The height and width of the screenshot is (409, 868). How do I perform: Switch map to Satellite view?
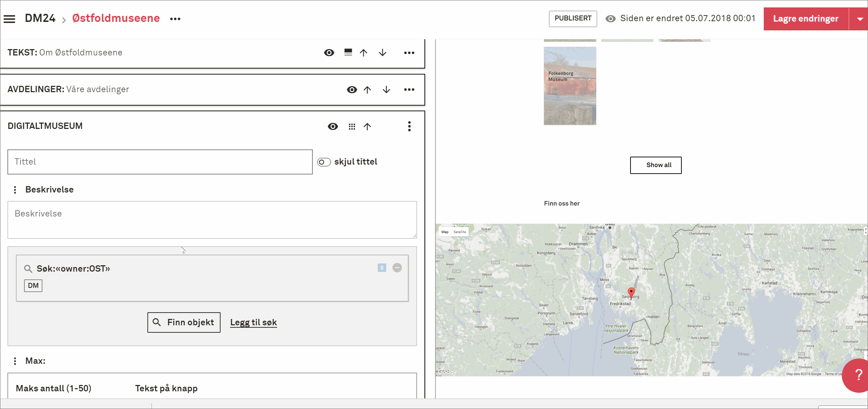click(x=459, y=232)
